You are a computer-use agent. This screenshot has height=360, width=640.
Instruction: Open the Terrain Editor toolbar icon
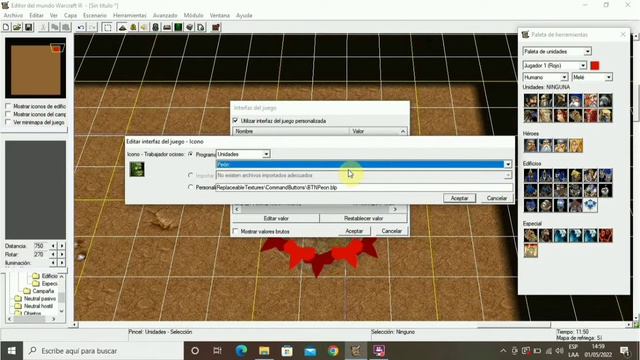tap(122, 27)
